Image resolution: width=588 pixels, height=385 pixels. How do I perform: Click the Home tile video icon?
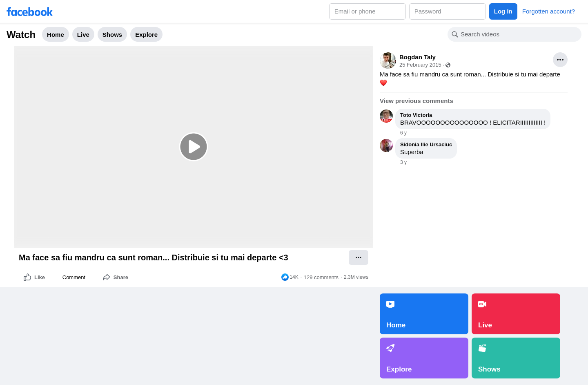pyautogui.click(x=390, y=304)
